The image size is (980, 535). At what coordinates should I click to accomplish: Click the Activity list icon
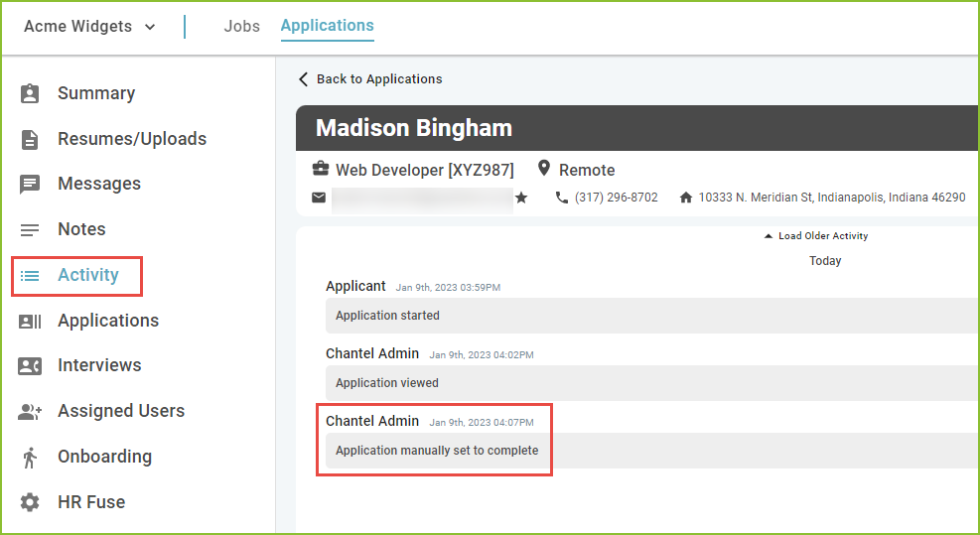[30, 276]
